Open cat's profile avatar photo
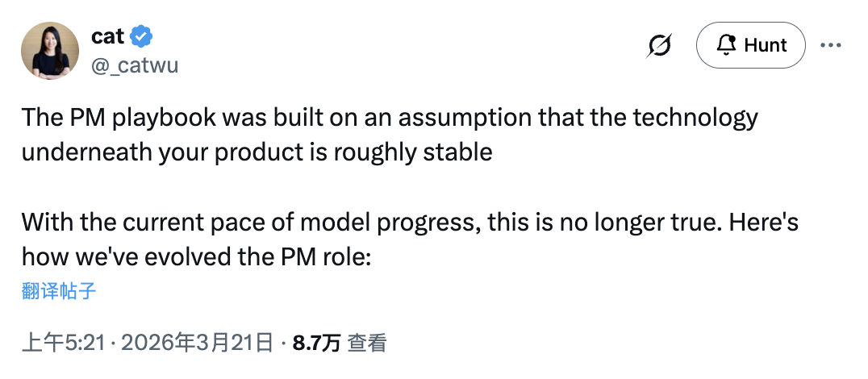Image resolution: width=868 pixels, height=379 pixels. pyautogui.click(x=50, y=51)
